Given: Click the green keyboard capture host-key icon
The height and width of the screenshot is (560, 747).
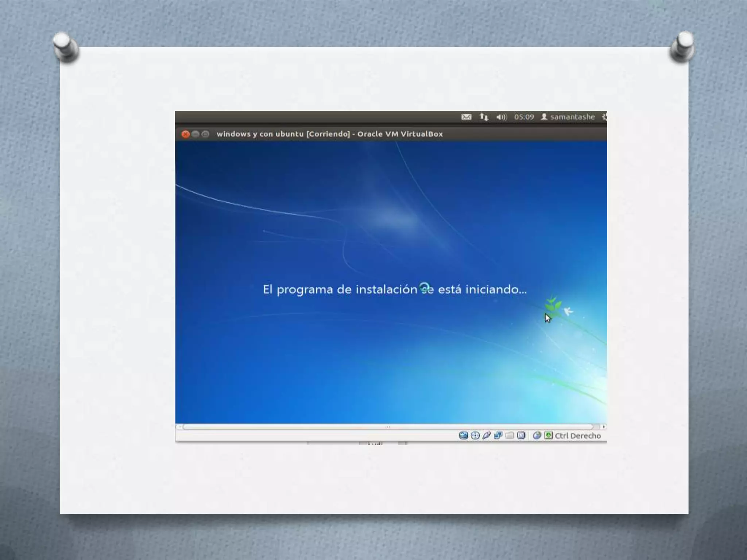Looking at the screenshot, I should [x=548, y=435].
